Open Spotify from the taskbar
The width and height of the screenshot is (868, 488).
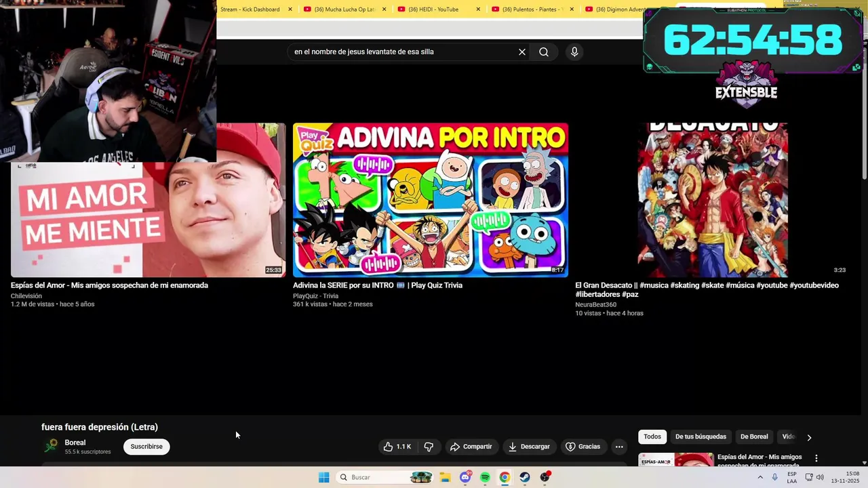pyautogui.click(x=485, y=477)
